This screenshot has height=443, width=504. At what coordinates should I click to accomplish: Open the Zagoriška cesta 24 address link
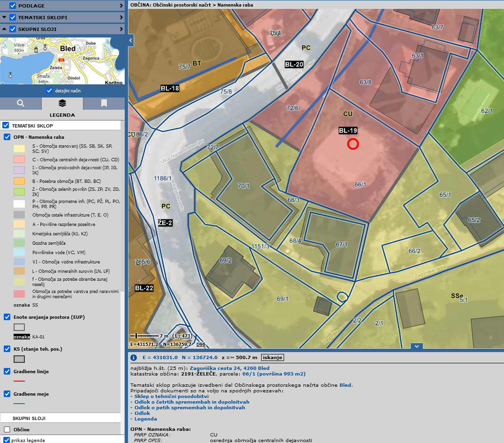(x=230, y=368)
